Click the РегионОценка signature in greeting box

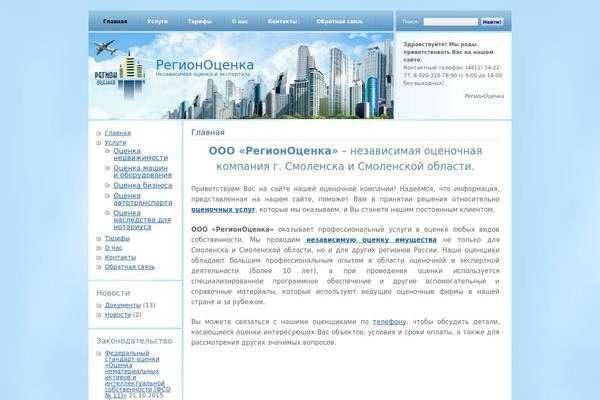(x=484, y=96)
